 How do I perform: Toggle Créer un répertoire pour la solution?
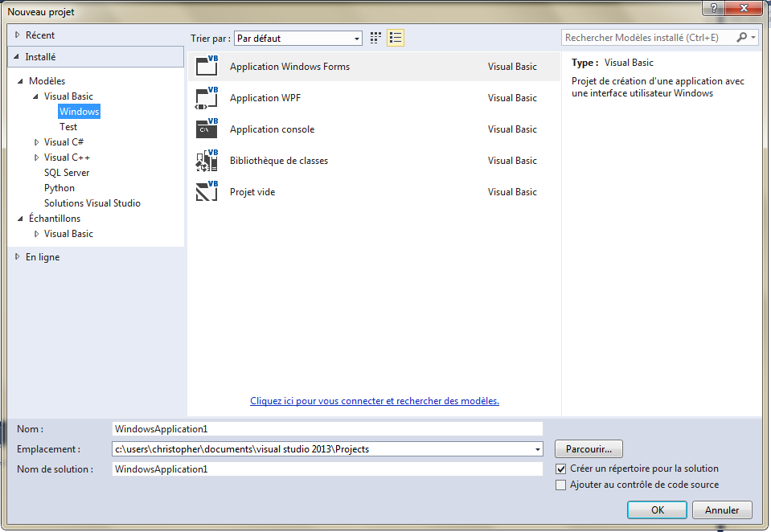coord(560,469)
